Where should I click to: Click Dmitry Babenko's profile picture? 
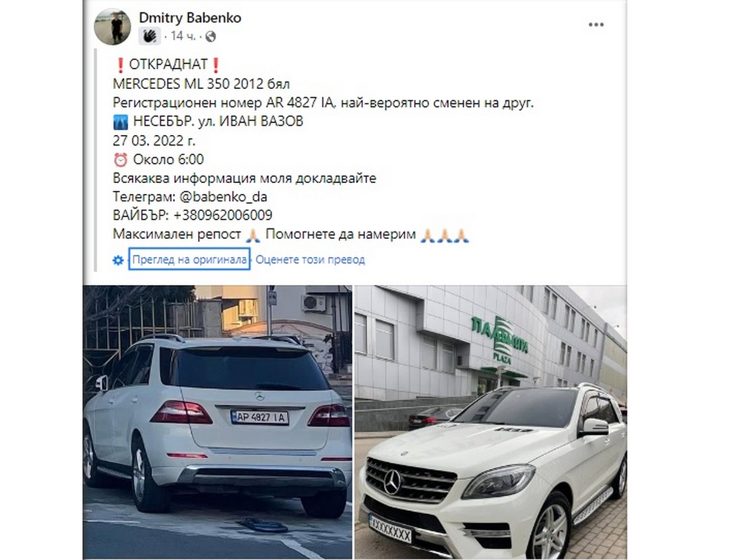coord(112,27)
